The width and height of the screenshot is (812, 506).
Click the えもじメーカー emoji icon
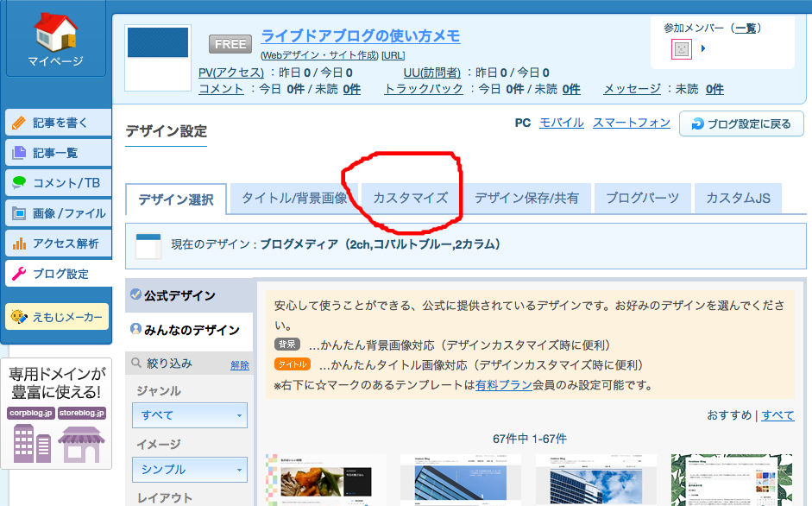pyautogui.click(x=19, y=317)
